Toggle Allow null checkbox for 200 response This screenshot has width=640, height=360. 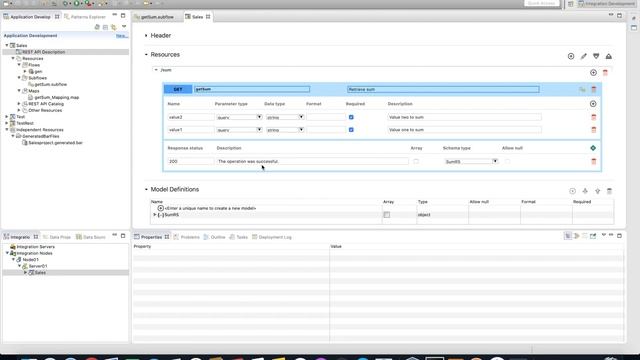[x=507, y=161]
